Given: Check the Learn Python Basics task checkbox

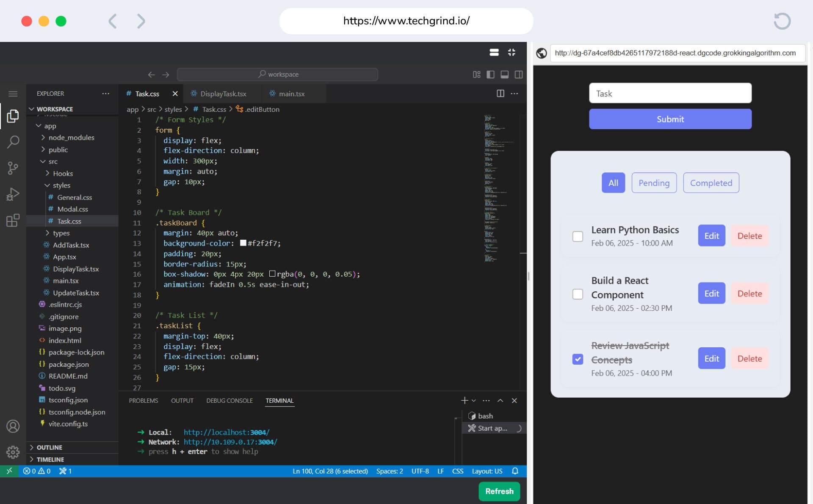Looking at the screenshot, I should (x=578, y=236).
